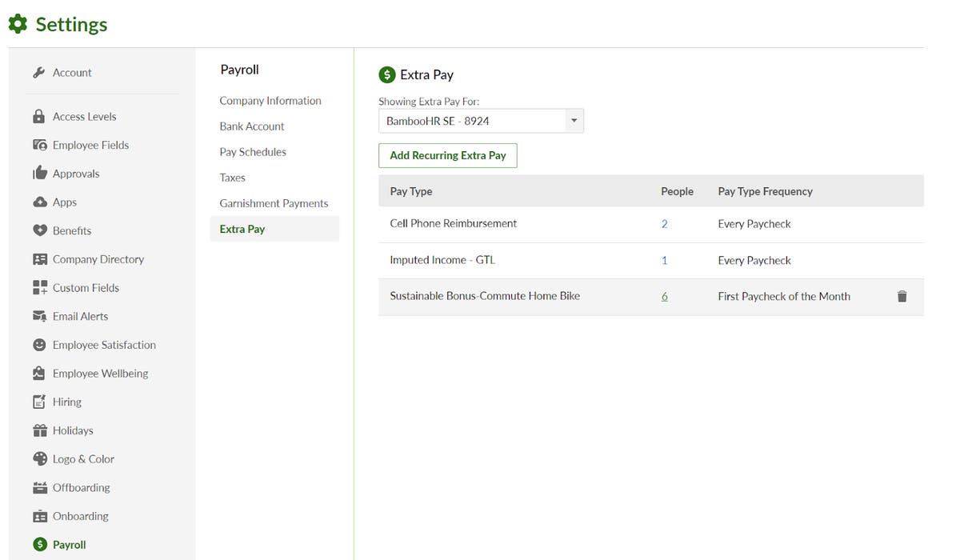View the 6 people on Sustainable Bonus
The height and width of the screenshot is (560, 960).
[664, 296]
